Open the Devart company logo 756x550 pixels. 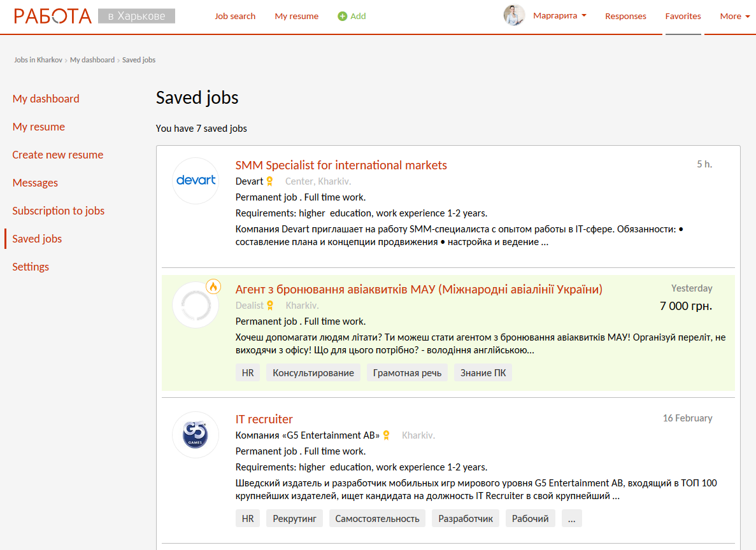196,181
